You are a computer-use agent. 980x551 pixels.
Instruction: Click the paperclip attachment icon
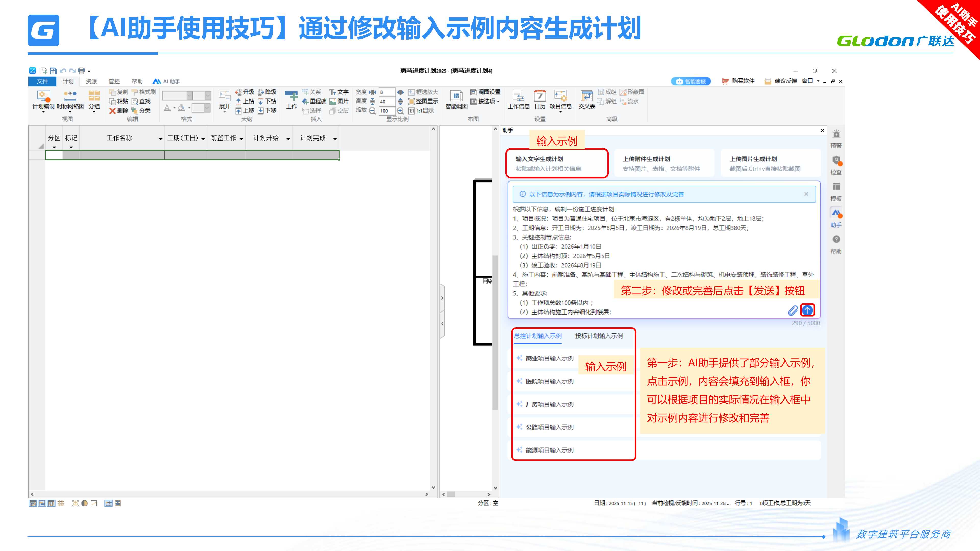[x=792, y=311]
